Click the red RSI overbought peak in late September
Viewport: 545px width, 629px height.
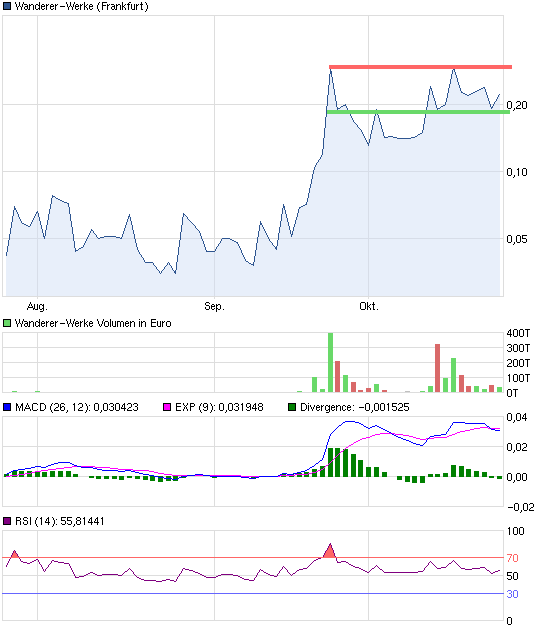[330, 551]
